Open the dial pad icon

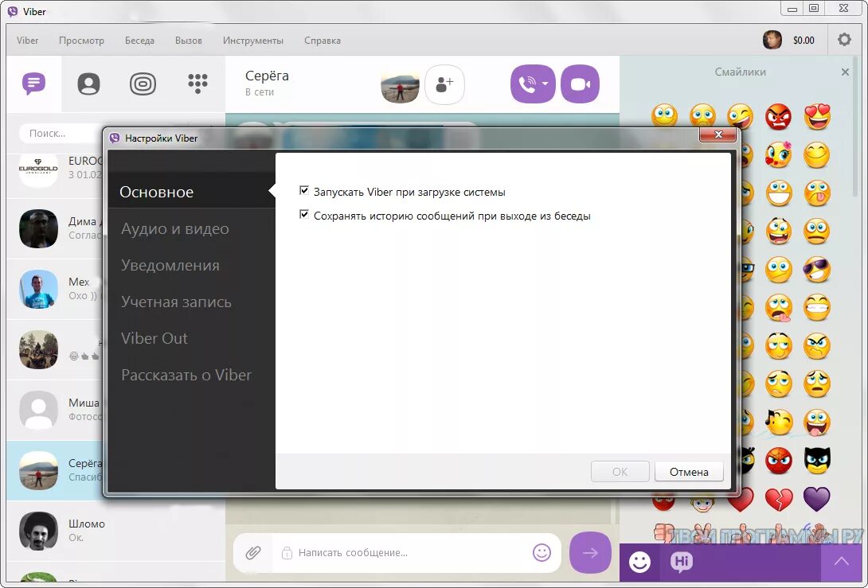[x=197, y=84]
